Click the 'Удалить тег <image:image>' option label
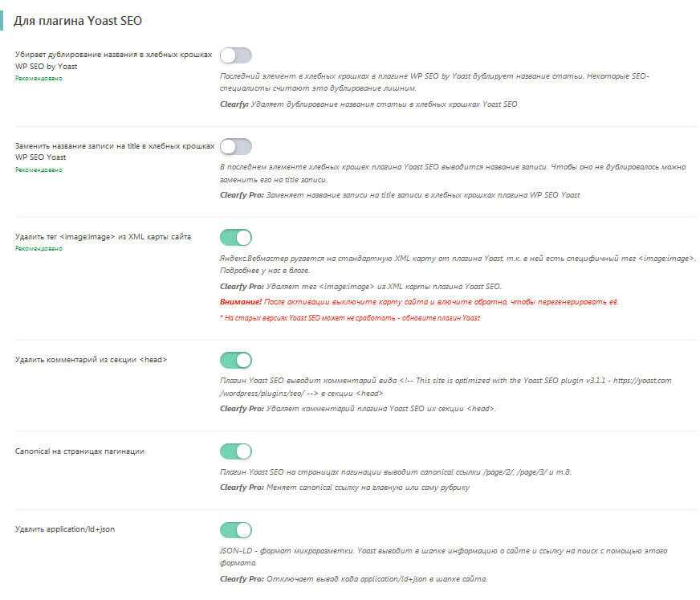Screen dimensions: 700x600 click(x=103, y=237)
